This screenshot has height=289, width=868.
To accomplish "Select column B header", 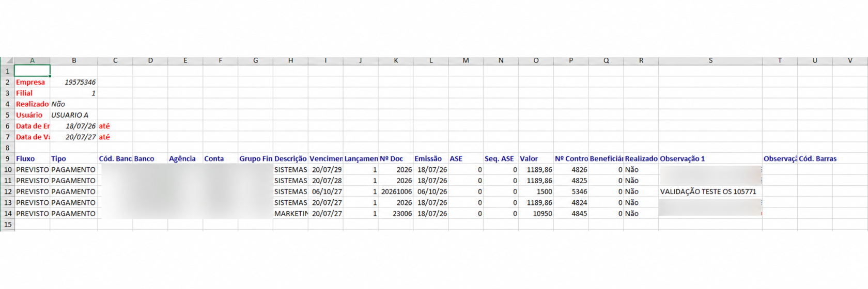I will click(74, 60).
